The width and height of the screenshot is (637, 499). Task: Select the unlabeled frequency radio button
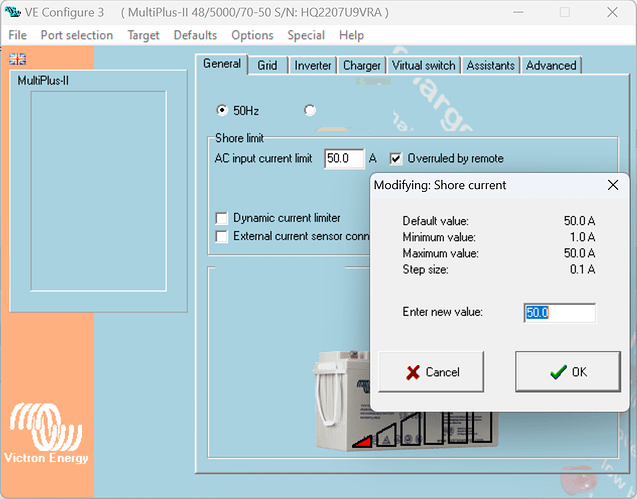[x=310, y=110]
